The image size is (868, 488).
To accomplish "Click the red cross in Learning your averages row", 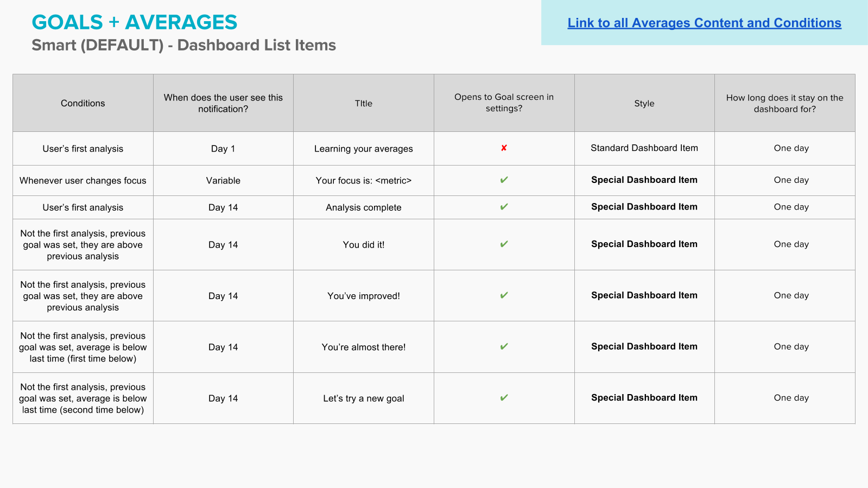I will point(504,148).
